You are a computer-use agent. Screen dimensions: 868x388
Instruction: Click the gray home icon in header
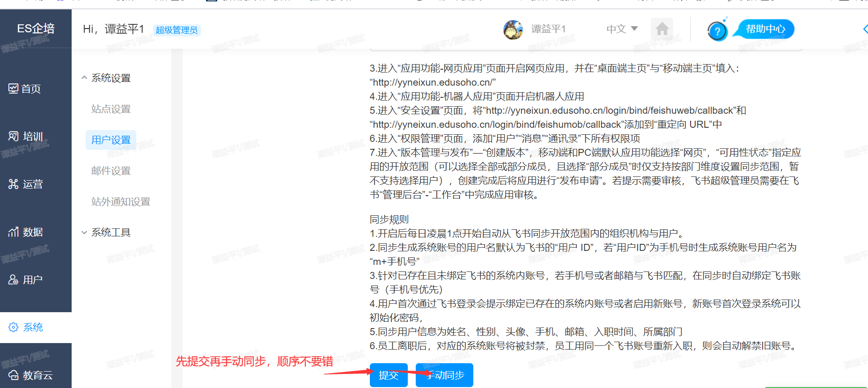[662, 29]
